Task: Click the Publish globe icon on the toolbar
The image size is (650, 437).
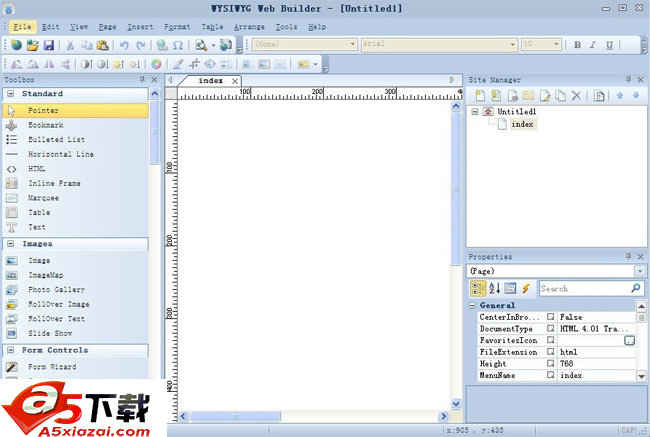Action: click(226, 45)
